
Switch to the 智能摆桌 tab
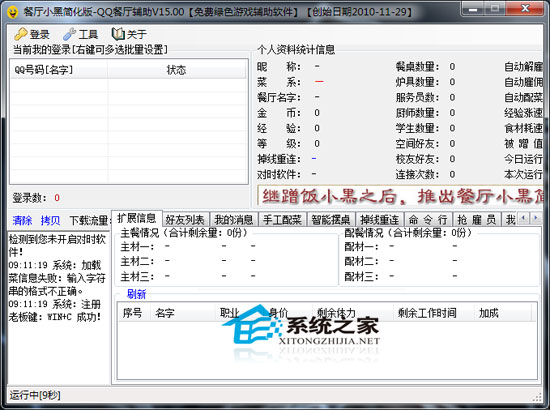point(331,220)
